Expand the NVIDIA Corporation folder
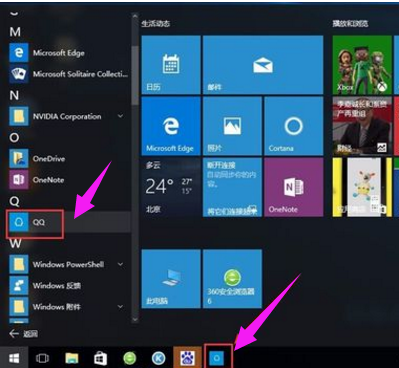Image resolution: width=399 pixels, height=368 pixels. tap(120, 116)
